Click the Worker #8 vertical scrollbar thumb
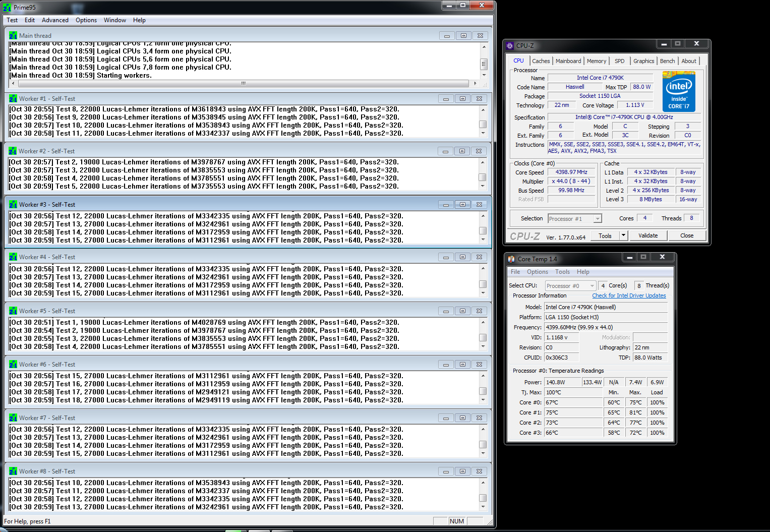The image size is (770, 532). coord(483,498)
